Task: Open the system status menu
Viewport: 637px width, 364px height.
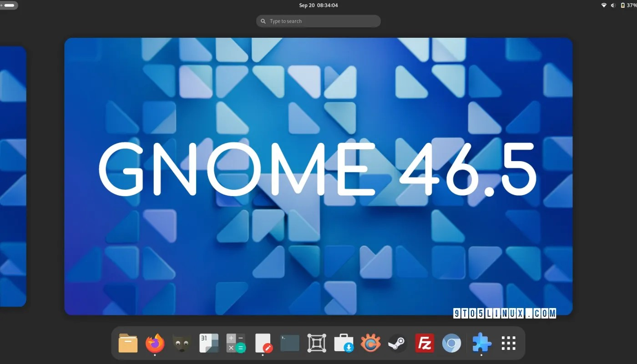Action: point(617,5)
